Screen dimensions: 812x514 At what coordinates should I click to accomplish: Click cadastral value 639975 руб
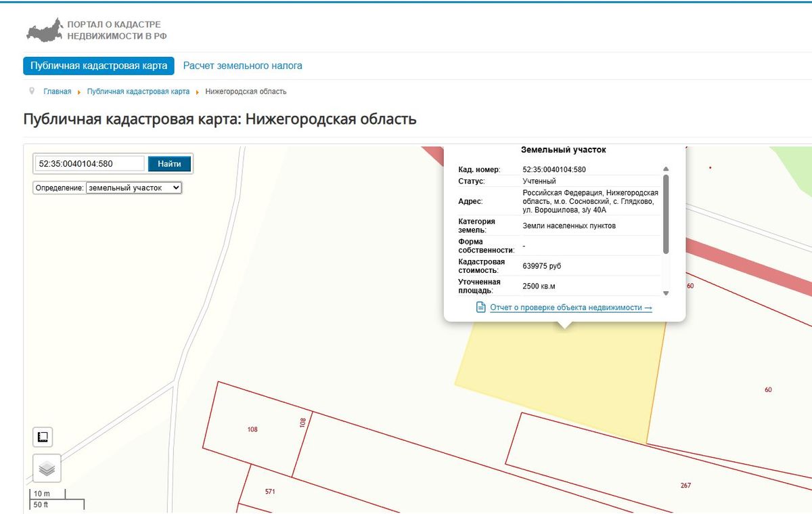[542, 266]
